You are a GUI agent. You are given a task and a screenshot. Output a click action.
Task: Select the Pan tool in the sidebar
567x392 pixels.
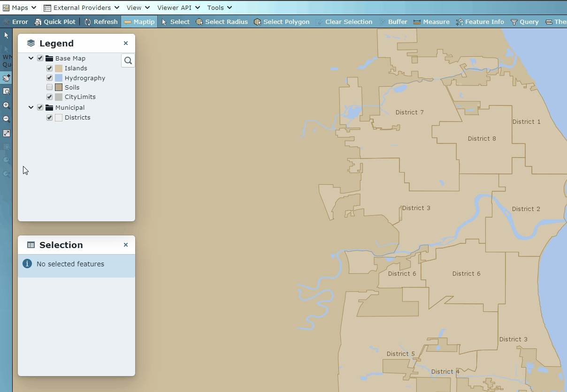6,78
